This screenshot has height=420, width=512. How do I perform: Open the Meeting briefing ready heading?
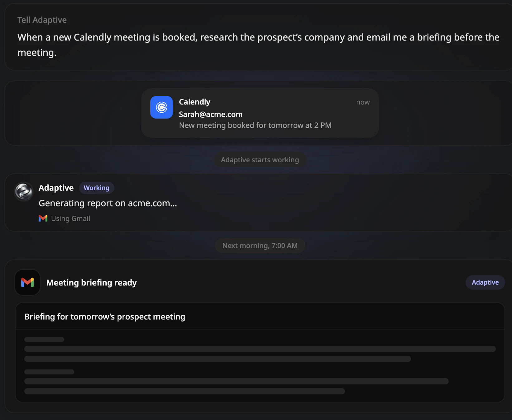[x=91, y=283]
